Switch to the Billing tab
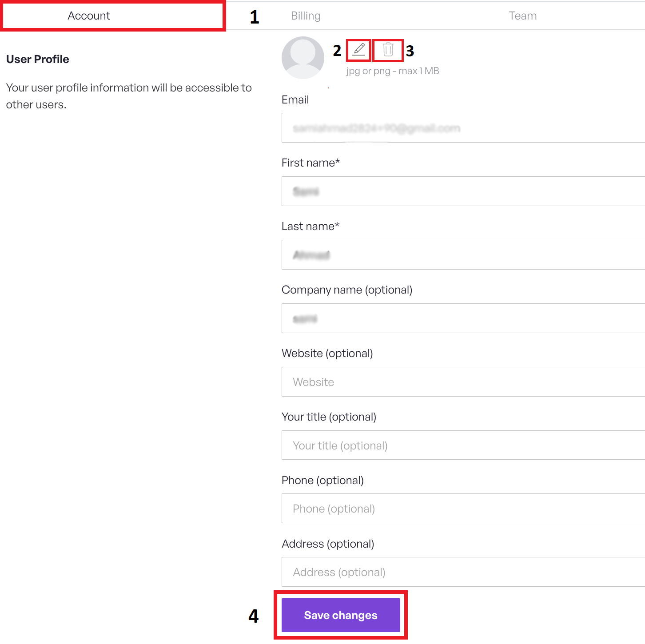 306,16
